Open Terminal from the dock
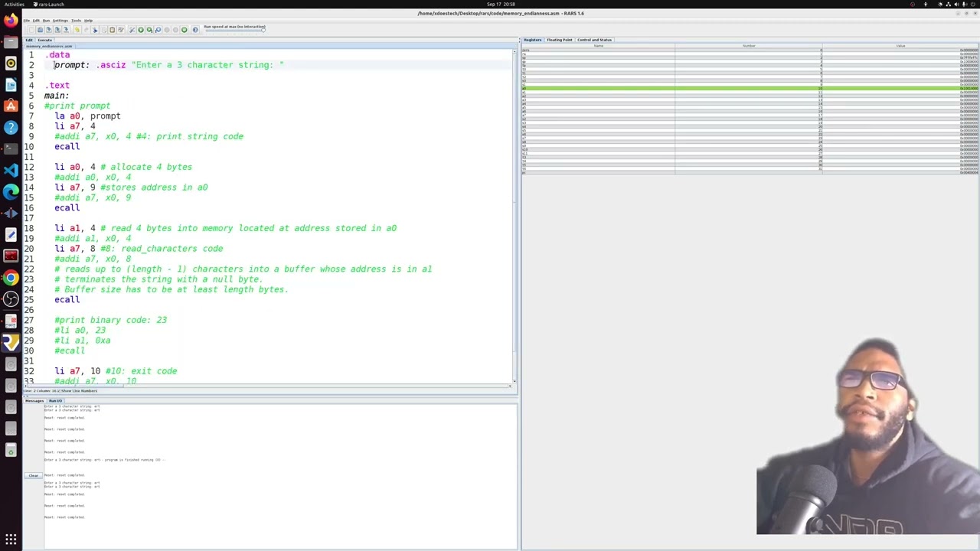The image size is (980, 551). (x=11, y=148)
